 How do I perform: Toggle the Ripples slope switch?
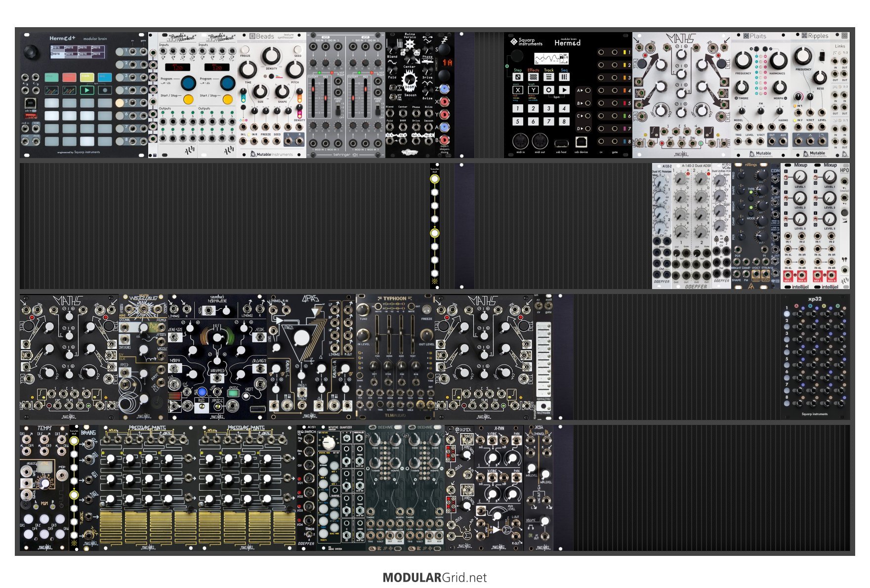[821, 56]
